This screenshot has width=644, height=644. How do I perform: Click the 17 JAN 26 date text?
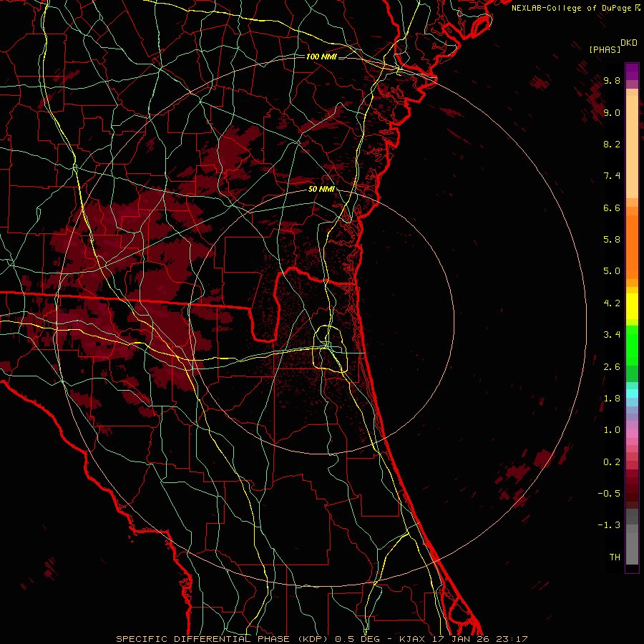coord(460,639)
